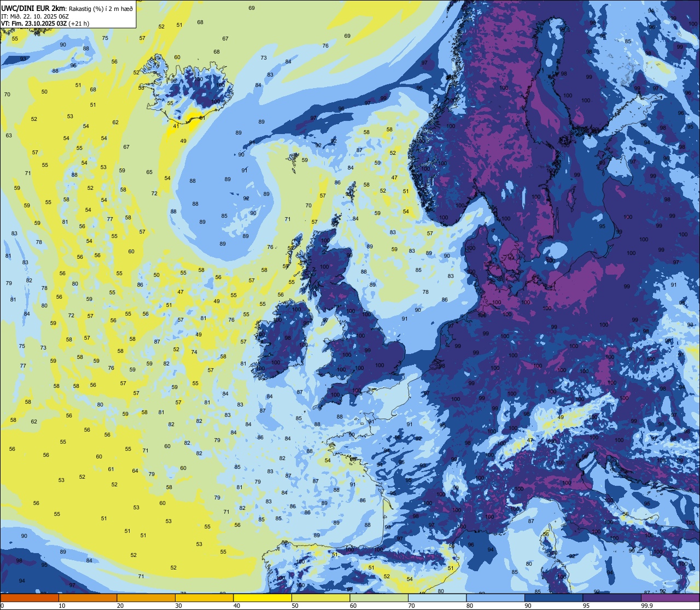
Task: Click the orange 10–20 legend swatch
Action: (87, 598)
